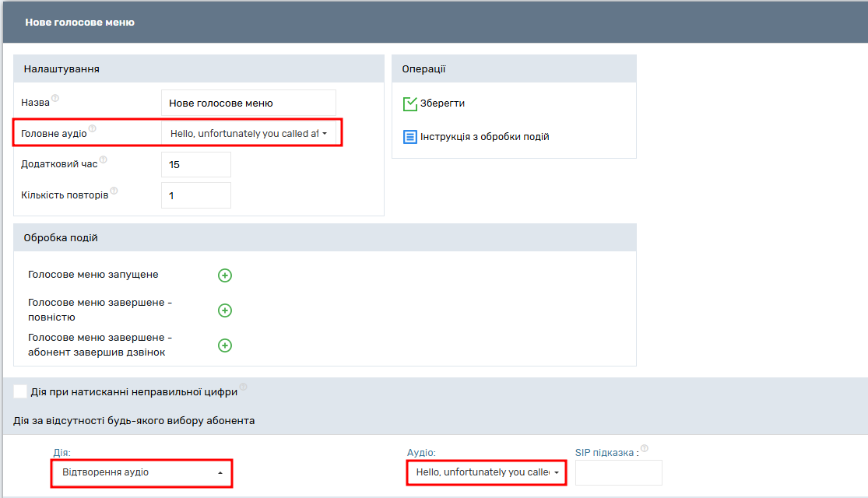Open the 'Дія' action dropdown

[x=142, y=473]
